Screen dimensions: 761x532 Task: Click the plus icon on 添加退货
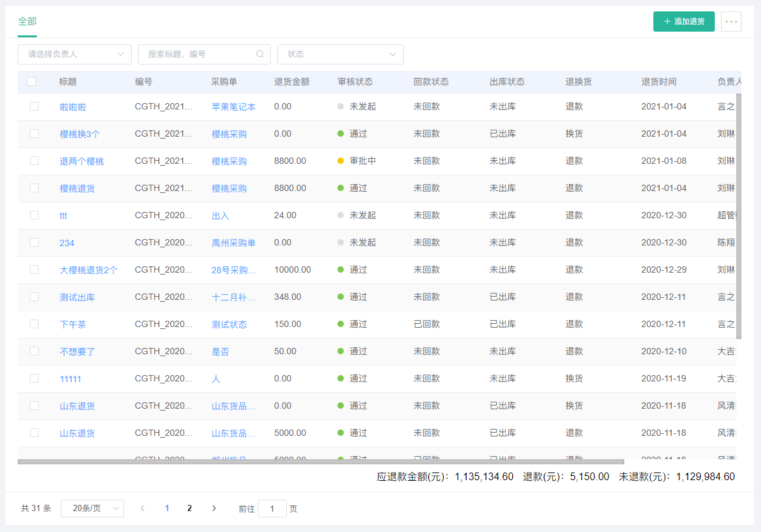(667, 22)
